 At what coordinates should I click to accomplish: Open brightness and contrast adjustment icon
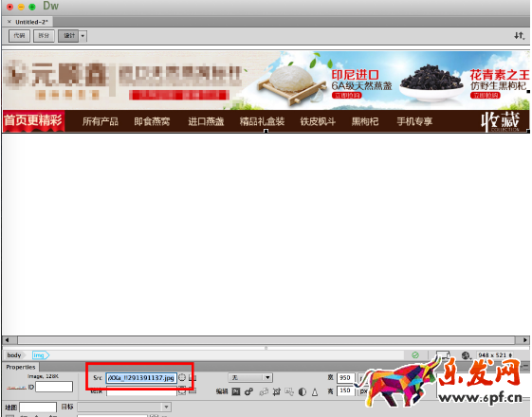click(x=302, y=392)
